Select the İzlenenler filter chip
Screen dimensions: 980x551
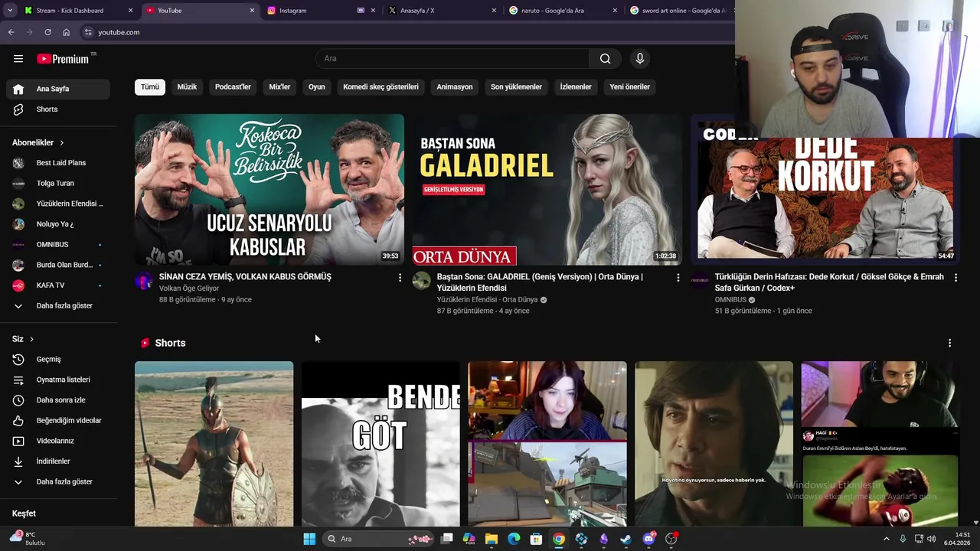(576, 87)
